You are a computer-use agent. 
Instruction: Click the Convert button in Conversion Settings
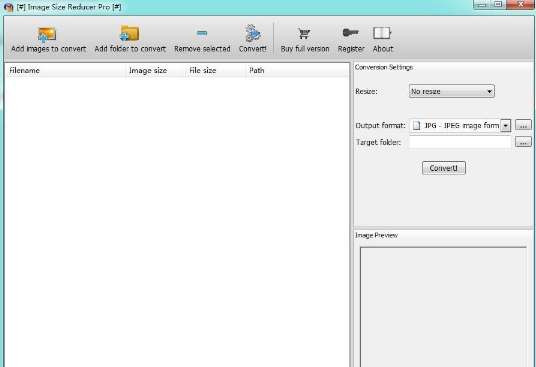(444, 168)
